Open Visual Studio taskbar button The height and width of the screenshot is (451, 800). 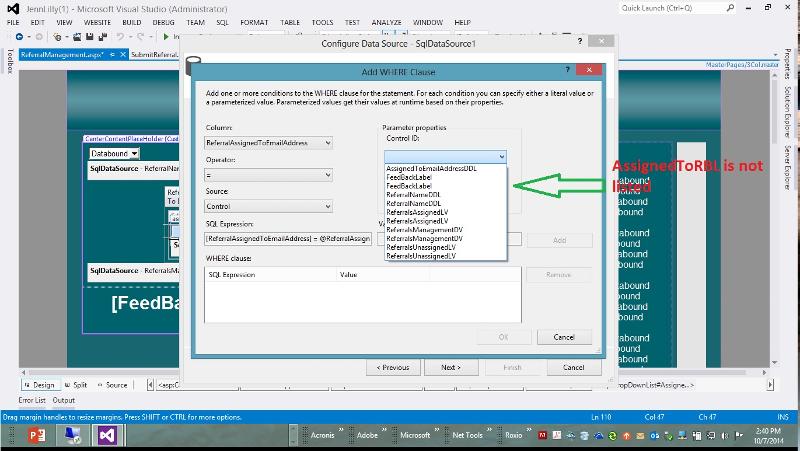click(x=108, y=435)
